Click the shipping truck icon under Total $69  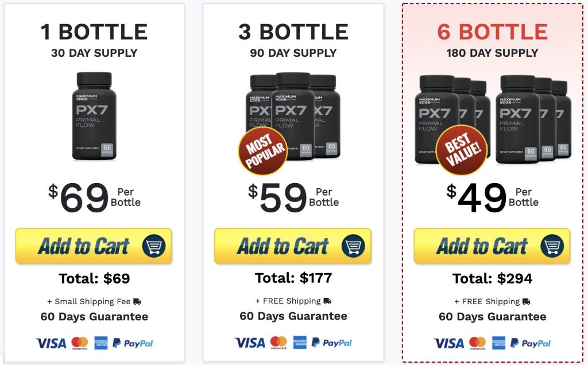tap(137, 301)
